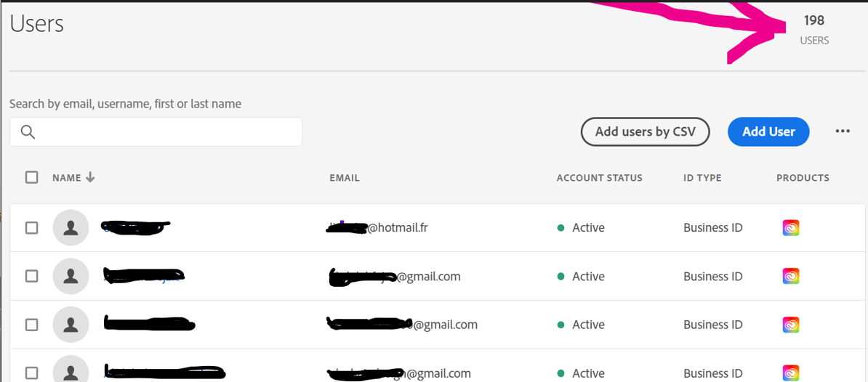Click the ACCOUNT STATUS column header
This screenshot has height=382, width=868.
click(600, 178)
